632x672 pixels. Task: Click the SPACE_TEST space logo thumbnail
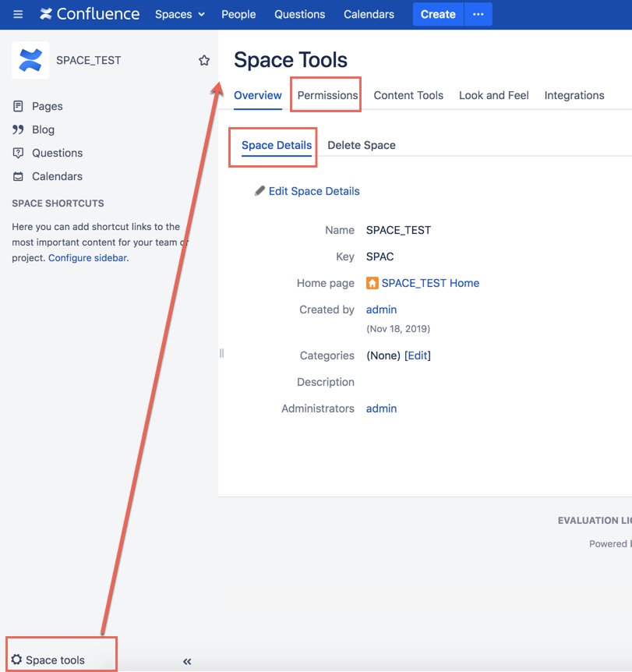(30, 60)
